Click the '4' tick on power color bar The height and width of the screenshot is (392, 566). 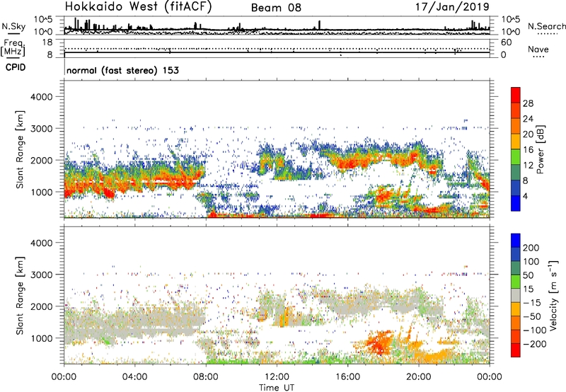pyautogui.click(x=526, y=197)
